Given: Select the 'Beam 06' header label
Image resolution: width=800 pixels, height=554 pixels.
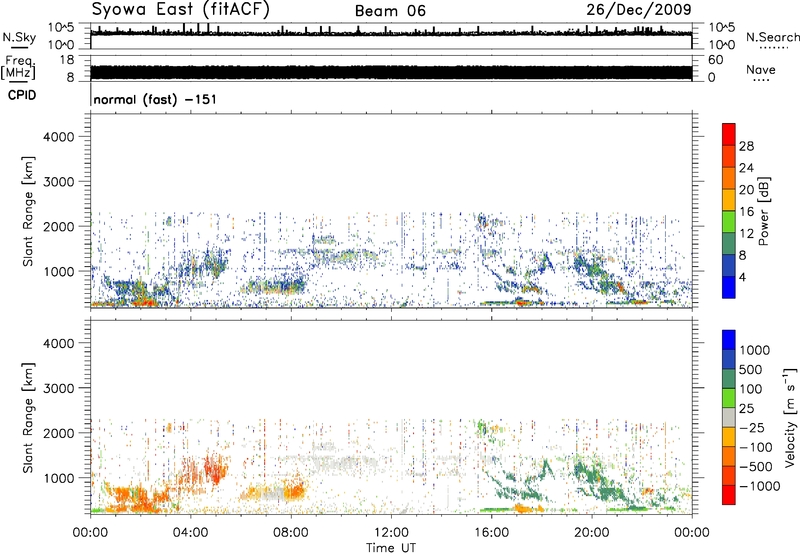Looking at the screenshot, I should (x=390, y=11).
